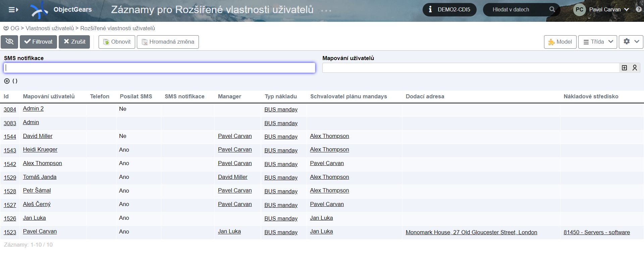
Task: Open Admin 2 user mapping link
Action: (33, 109)
